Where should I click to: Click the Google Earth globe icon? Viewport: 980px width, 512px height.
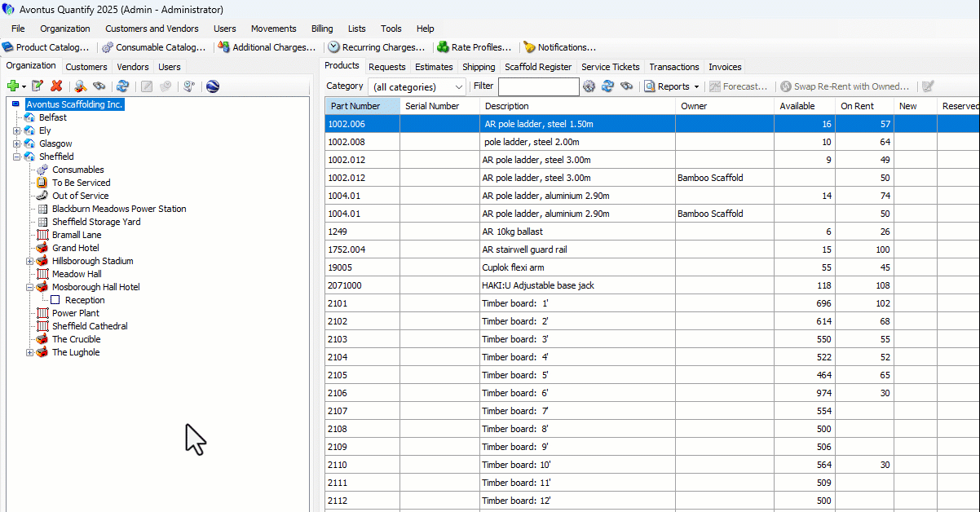[213, 86]
